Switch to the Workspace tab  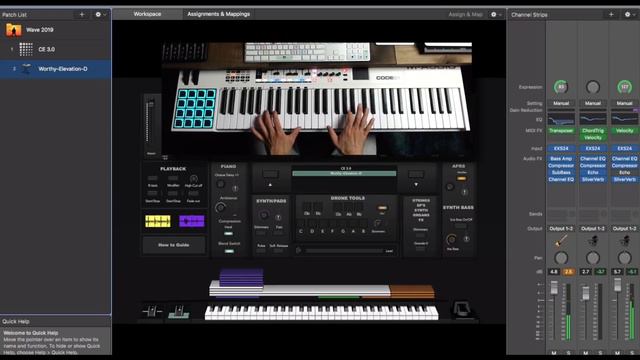pos(147,14)
